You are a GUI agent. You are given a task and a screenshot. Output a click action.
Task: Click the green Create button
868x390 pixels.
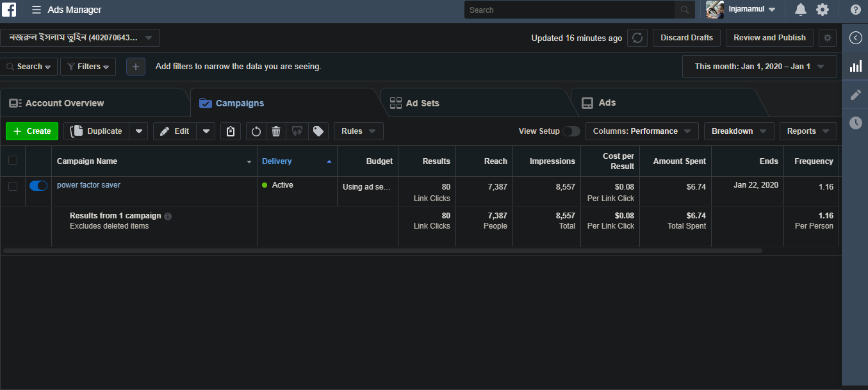[32, 131]
